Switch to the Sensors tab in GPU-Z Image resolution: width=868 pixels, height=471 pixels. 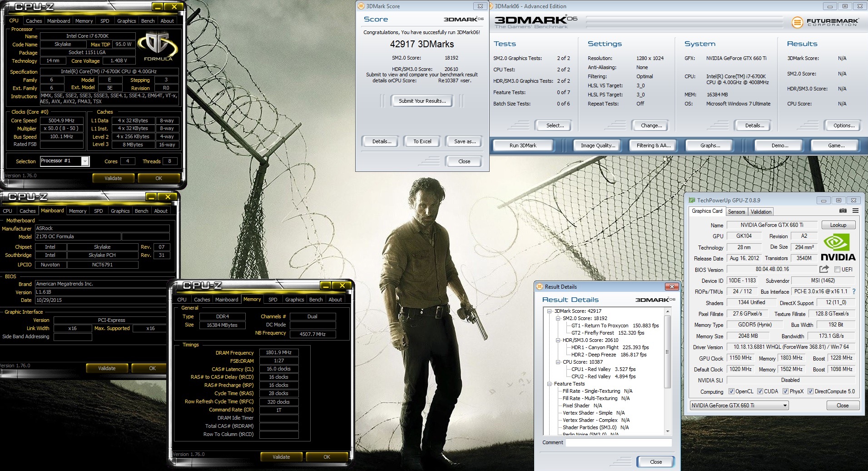736,212
